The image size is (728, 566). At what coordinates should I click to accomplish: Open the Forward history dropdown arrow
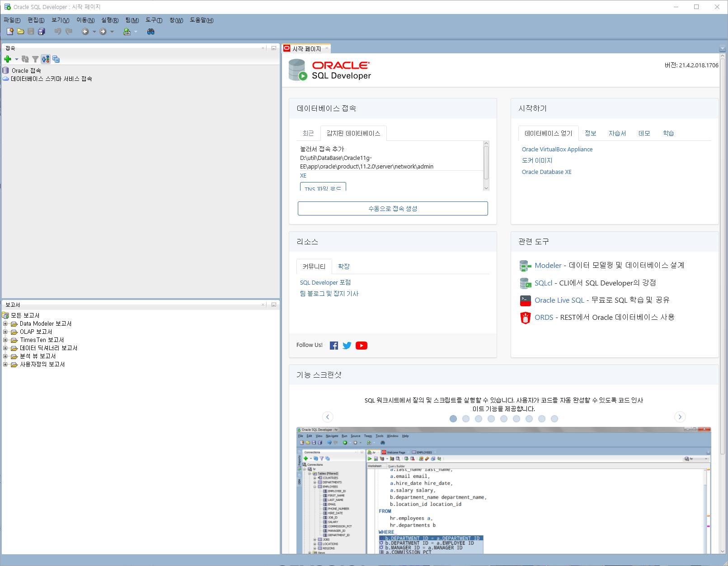112,32
